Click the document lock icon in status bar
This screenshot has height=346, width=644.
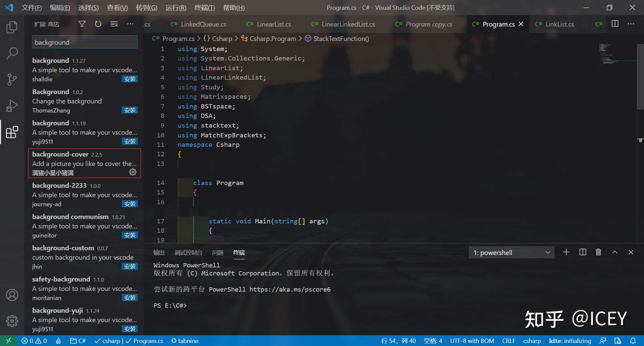tap(618, 341)
